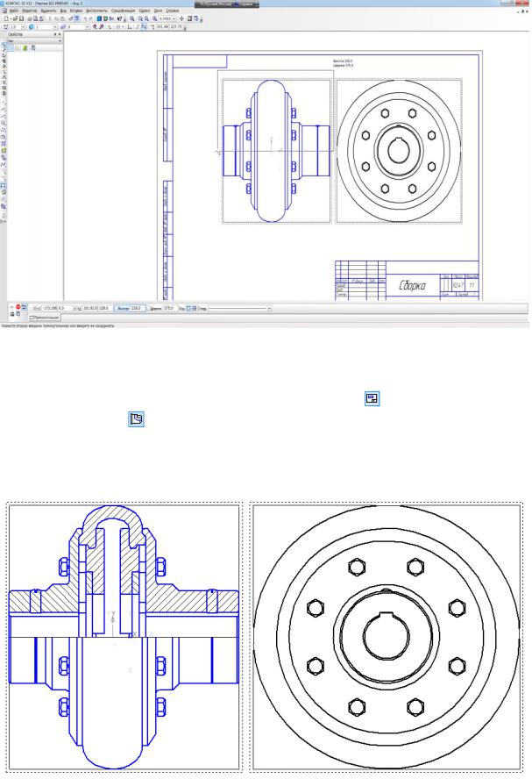Open the Файл menu
The height and width of the screenshot is (779, 532).
tap(14, 11)
